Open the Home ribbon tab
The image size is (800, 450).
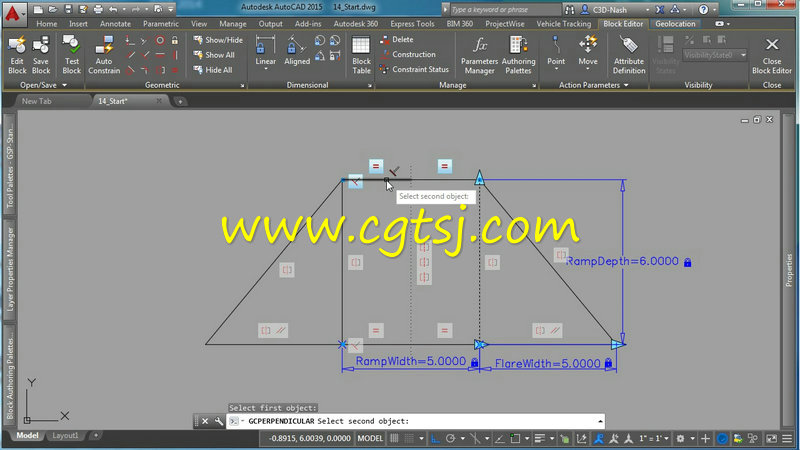tap(46, 23)
